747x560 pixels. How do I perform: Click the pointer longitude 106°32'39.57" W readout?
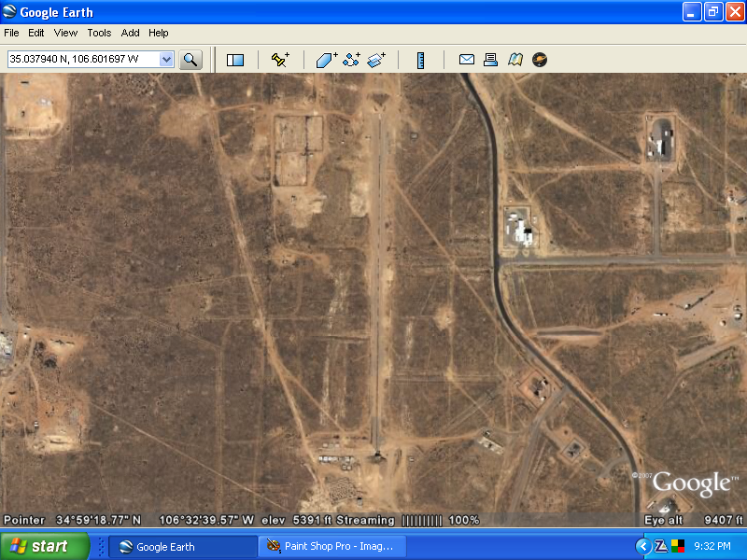tap(206, 520)
